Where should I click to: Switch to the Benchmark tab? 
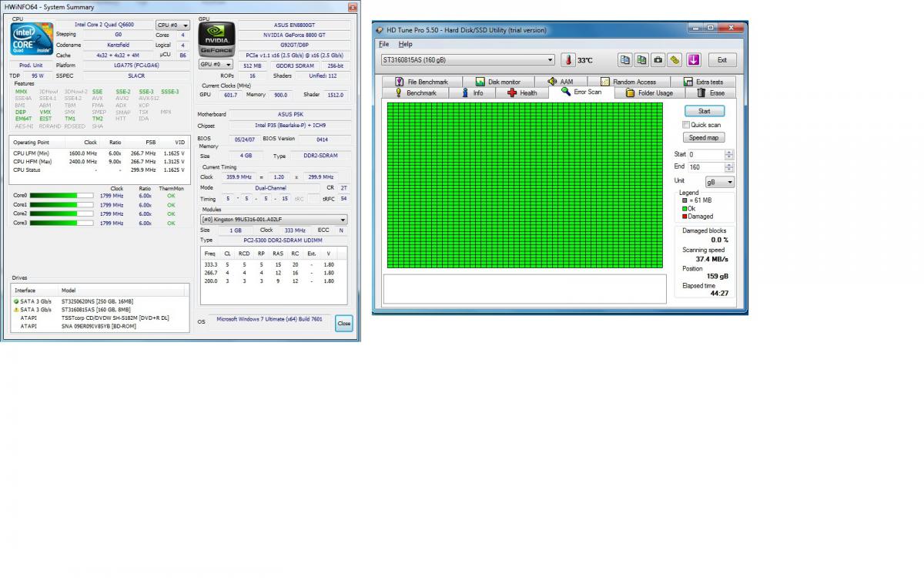[414, 93]
